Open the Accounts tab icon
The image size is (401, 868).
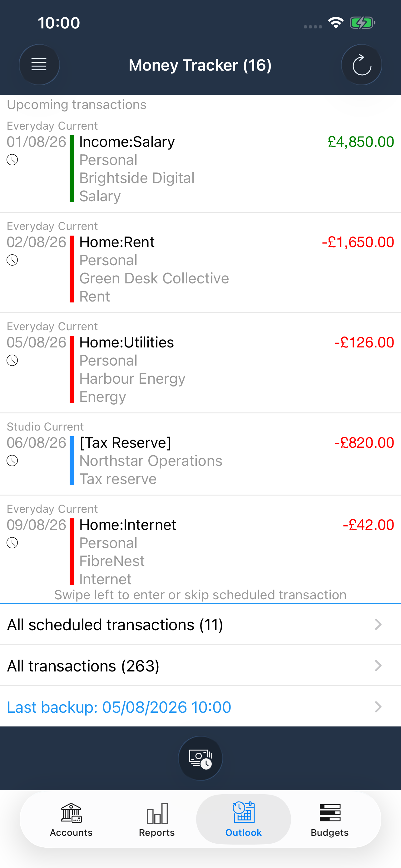point(72,813)
